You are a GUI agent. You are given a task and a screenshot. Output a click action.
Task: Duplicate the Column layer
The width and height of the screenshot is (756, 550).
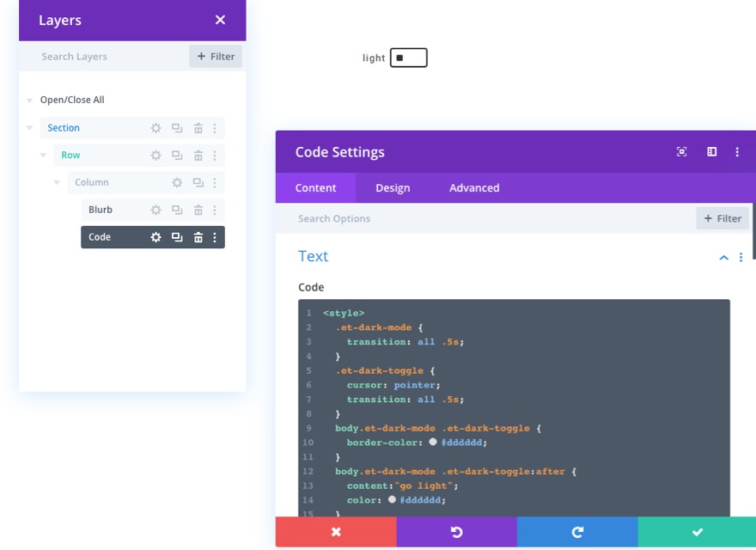198,182
